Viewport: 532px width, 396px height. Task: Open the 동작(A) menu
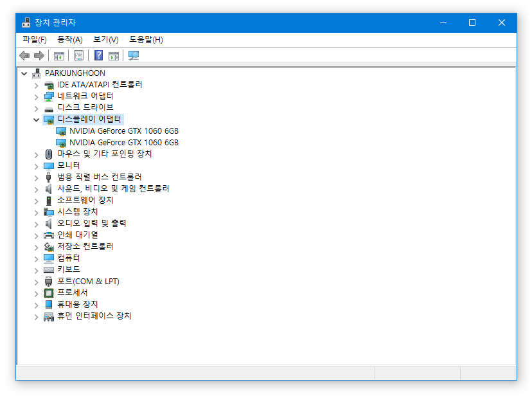[x=69, y=40]
